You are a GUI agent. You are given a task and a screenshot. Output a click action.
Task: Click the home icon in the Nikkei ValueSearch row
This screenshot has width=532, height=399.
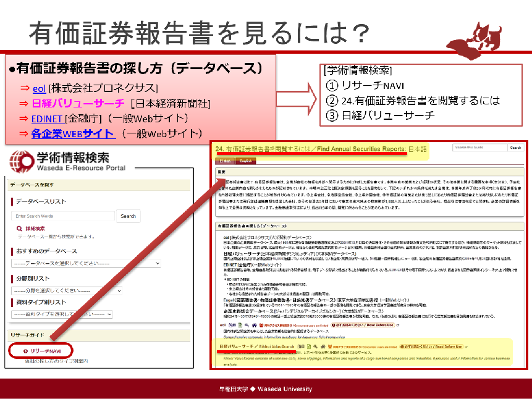(x=323, y=346)
